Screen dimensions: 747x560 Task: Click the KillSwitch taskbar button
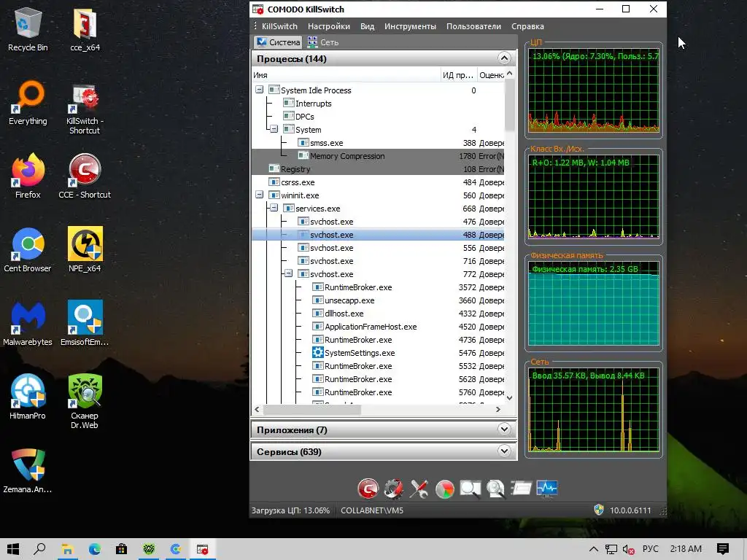(203, 549)
